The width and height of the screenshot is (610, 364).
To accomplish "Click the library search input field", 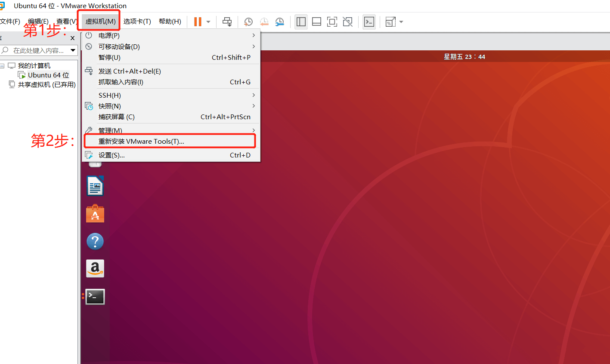I will coord(38,50).
